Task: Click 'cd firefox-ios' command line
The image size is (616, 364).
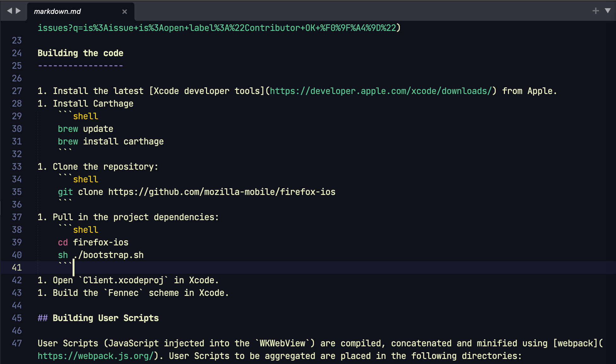Action: click(93, 243)
